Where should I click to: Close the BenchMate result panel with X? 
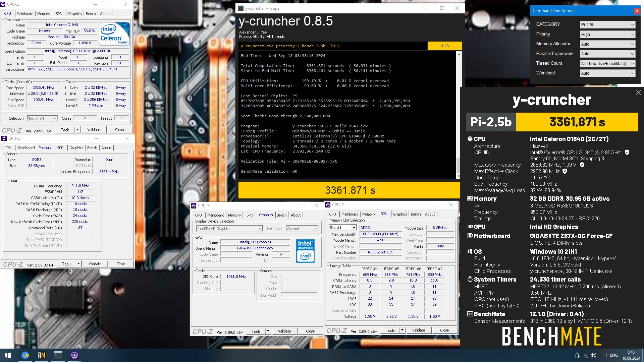point(638,93)
